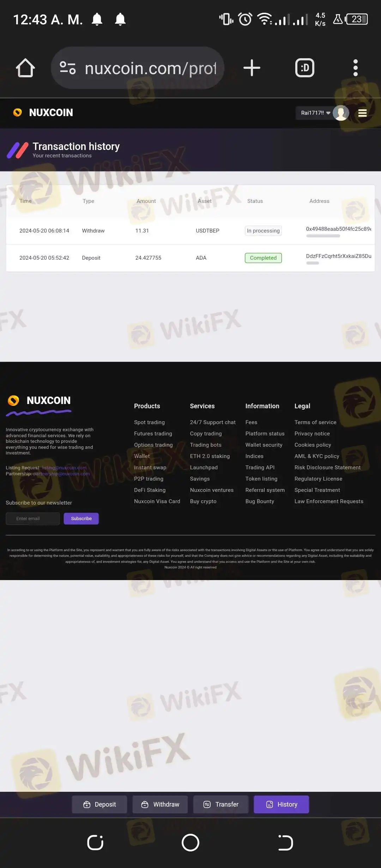Switch to the History tab
Viewport: 381px width, 868px height.
click(x=281, y=804)
